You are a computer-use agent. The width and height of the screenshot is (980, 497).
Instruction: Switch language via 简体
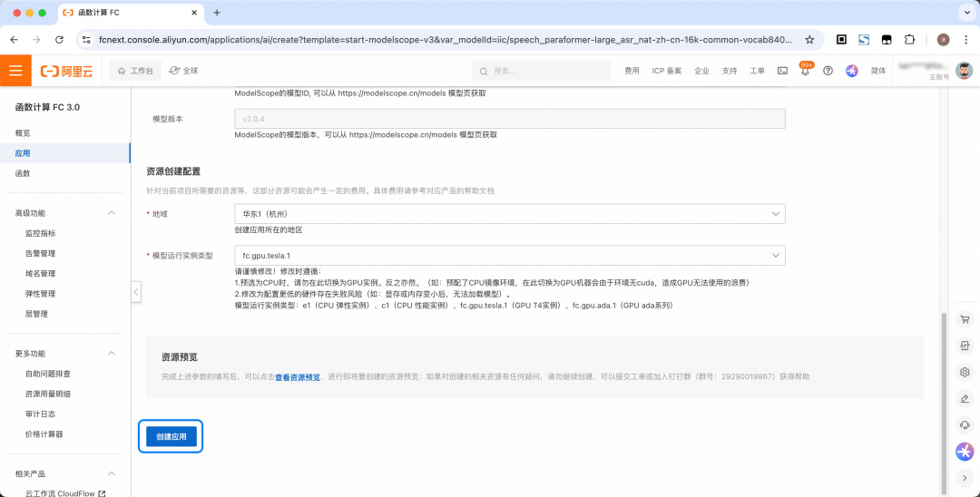coord(878,71)
